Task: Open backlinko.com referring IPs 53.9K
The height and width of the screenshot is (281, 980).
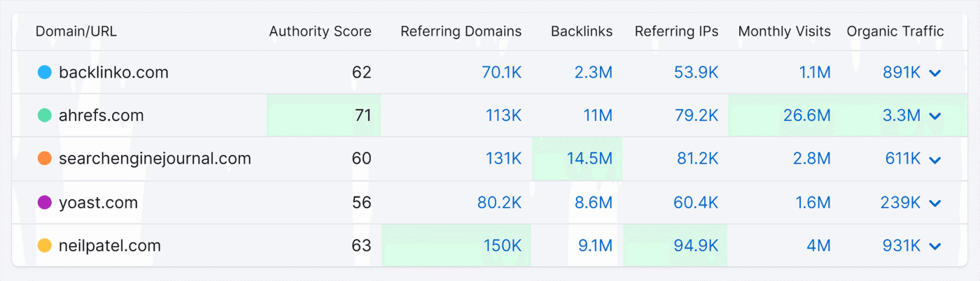Action: click(x=697, y=72)
